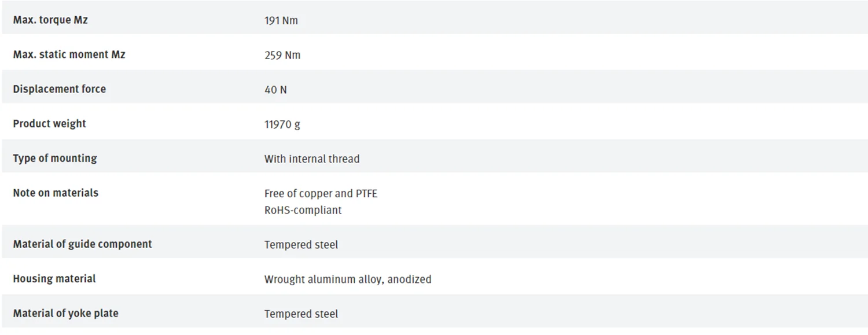868x335 pixels.
Task: Select the 40 N displacement force value
Action: pyautogui.click(x=275, y=90)
